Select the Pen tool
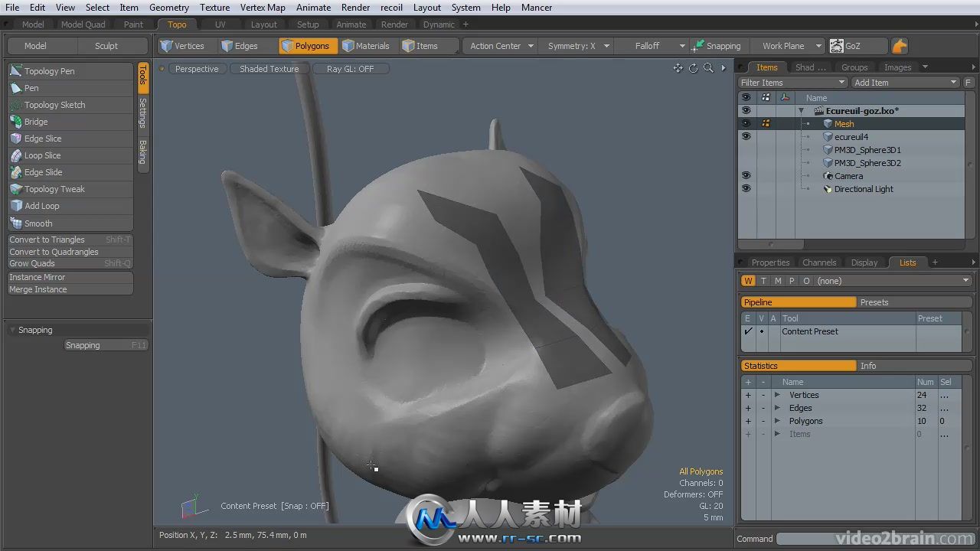Screen dimensions: 980x551 70,88
